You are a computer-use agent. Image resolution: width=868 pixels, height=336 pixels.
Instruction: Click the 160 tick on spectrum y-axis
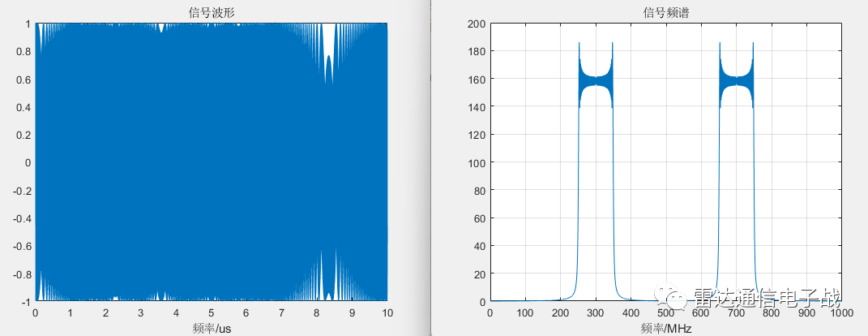coord(477,80)
